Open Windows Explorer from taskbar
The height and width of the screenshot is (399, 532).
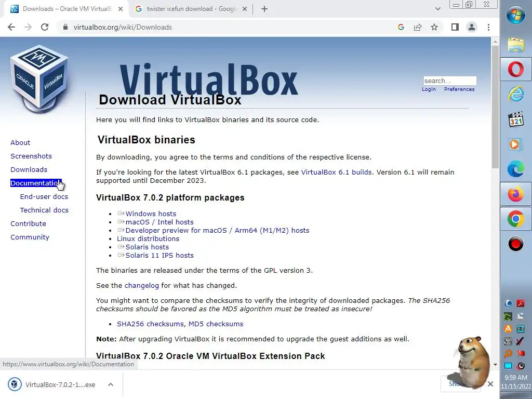click(516, 45)
